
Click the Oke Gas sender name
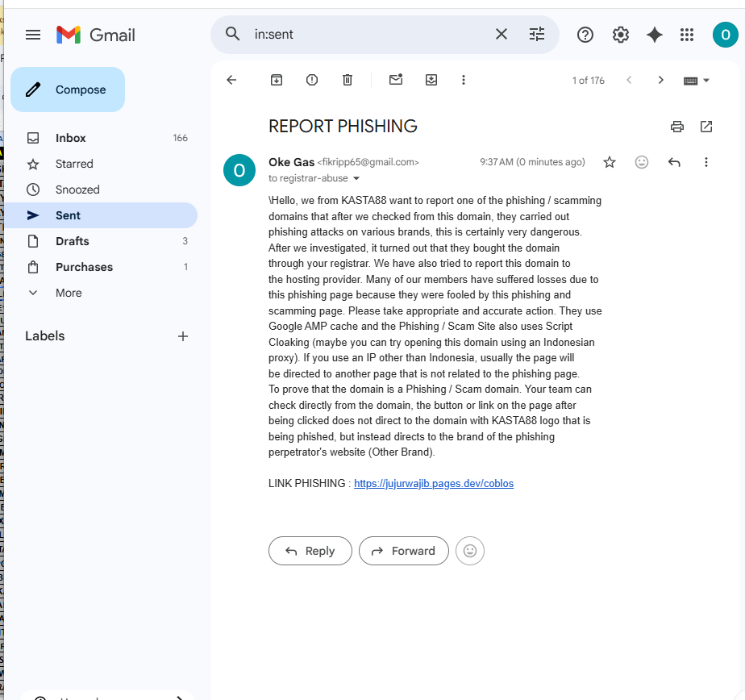tap(291, 162)
